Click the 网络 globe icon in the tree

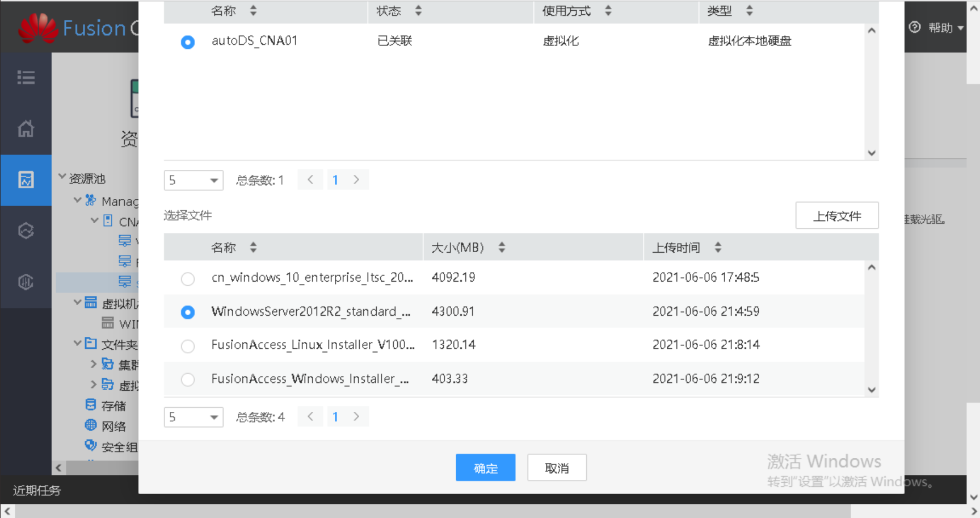point(91,425)
